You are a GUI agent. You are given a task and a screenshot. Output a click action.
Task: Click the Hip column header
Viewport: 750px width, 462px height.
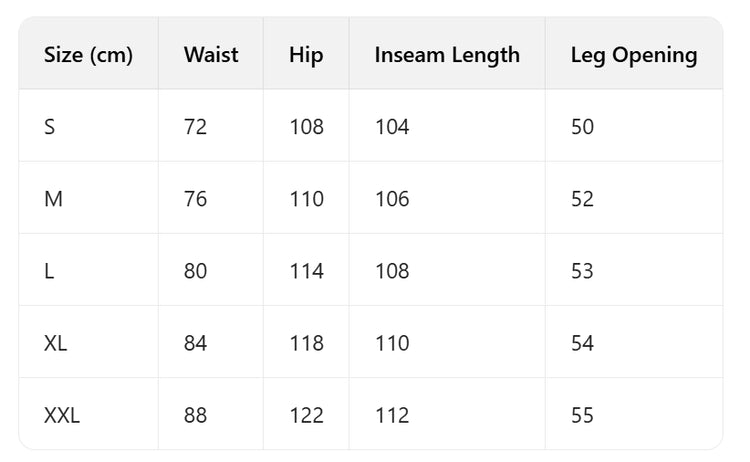tap(306, 55)
